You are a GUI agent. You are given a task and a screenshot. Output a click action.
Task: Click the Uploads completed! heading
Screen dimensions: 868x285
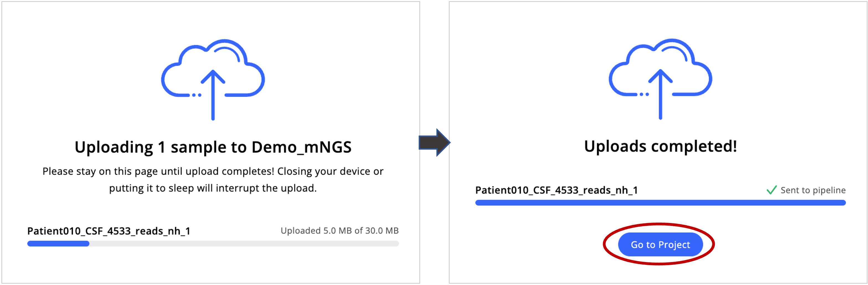tap(660, 146)
